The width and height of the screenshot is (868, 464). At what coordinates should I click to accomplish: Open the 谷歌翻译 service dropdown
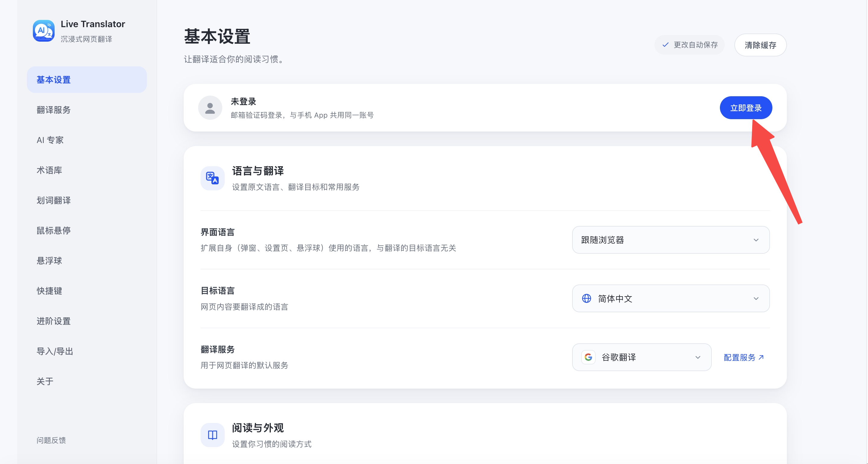(x=641, y=357)
